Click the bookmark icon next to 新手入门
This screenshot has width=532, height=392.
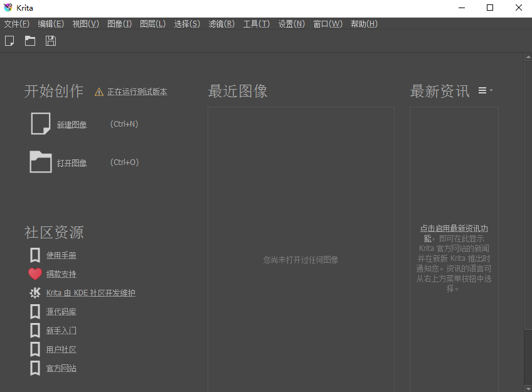[x=35, y=331]
